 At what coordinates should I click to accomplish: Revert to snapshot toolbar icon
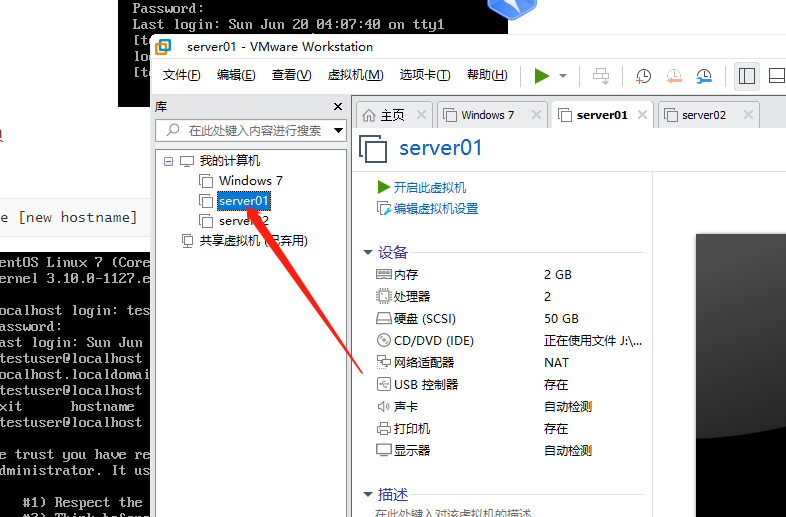click(674, 76)
